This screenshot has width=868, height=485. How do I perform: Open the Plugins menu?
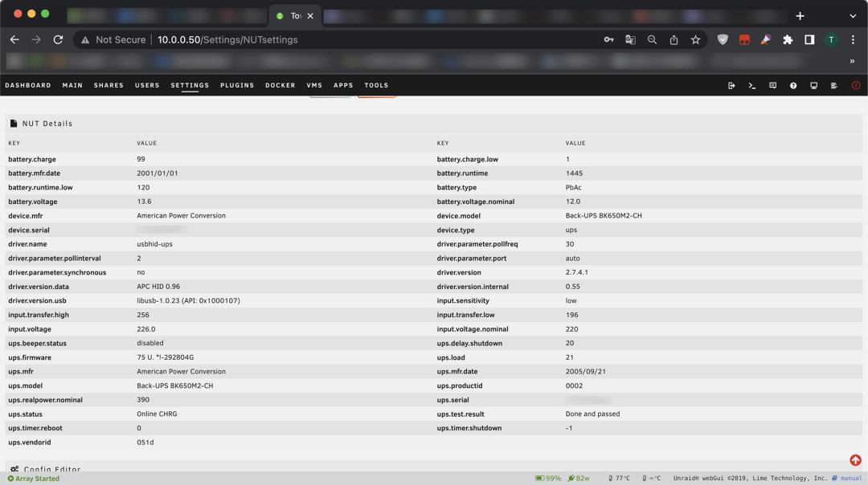237,86
